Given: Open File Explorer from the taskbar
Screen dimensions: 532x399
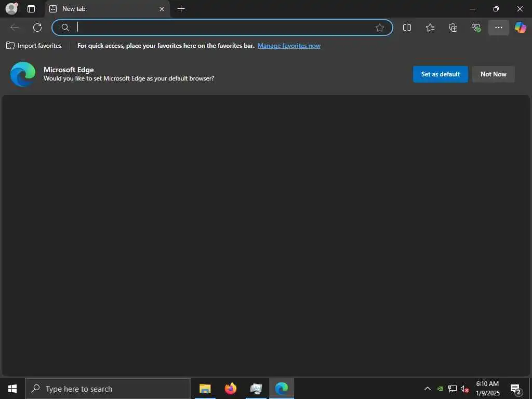Looking at the screenshot, I should (x=205, y=389).
